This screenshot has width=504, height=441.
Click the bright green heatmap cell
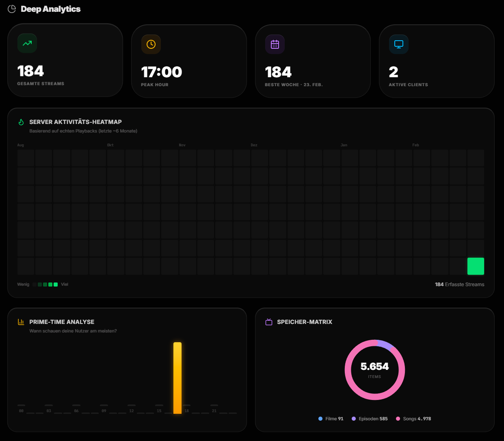(476, 266)
